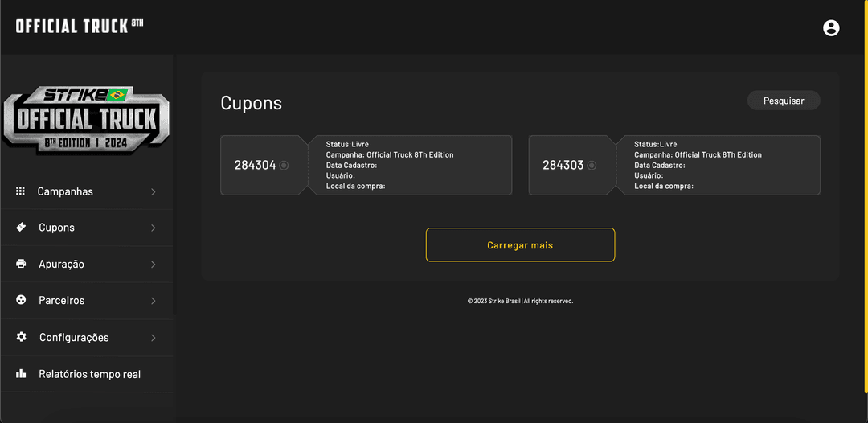Viewport: 868px width, 423px height.
Task: Click coupon number 284303
Action: (563, 165)
